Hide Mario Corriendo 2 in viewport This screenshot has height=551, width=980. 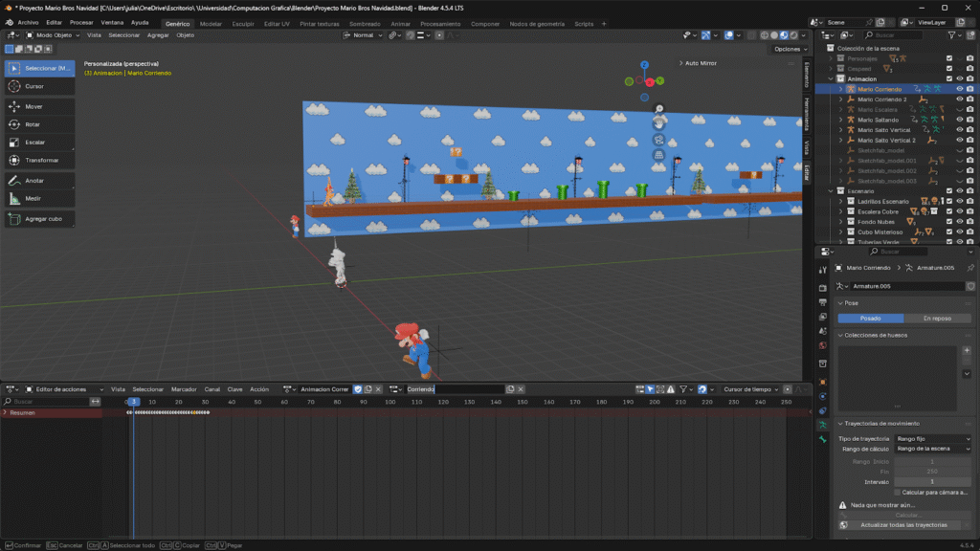[x=959, y=99]
